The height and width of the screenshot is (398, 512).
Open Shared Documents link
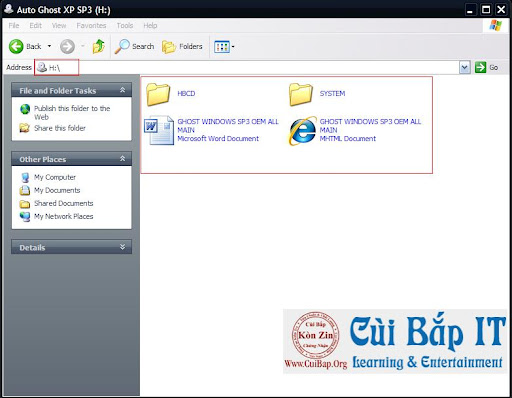tap(64, 203)
